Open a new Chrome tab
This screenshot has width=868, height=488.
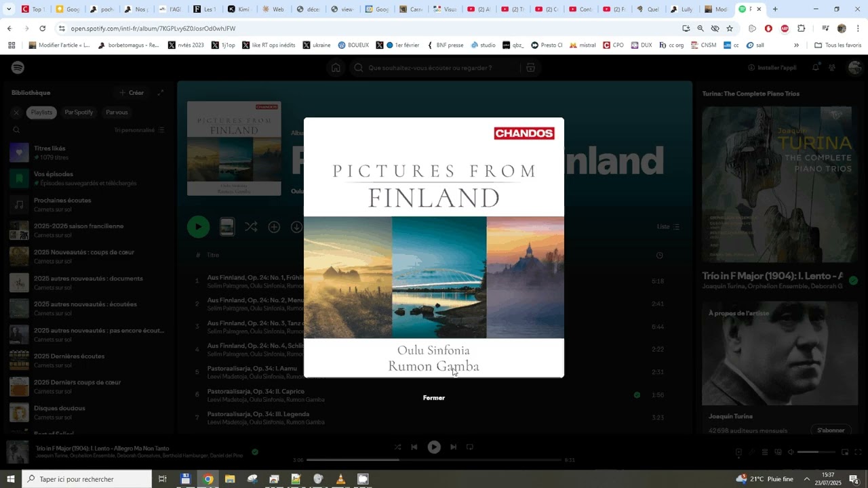(x=775, y=9)
